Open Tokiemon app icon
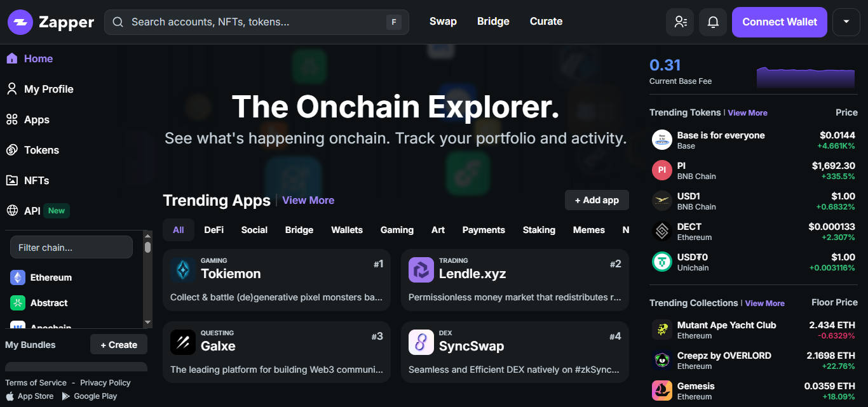Screen dimensions: 868x407 183,270
